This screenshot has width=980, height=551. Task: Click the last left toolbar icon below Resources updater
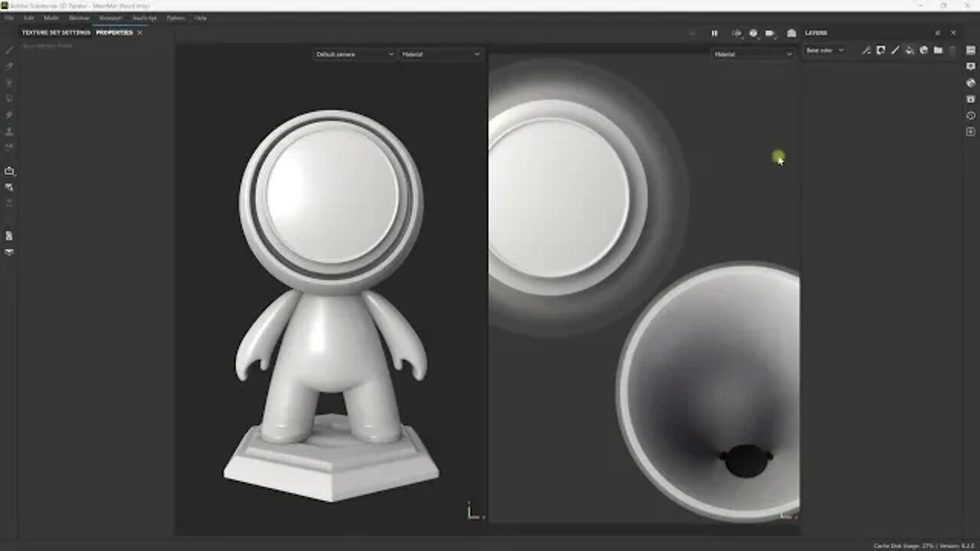coord(9,252)
